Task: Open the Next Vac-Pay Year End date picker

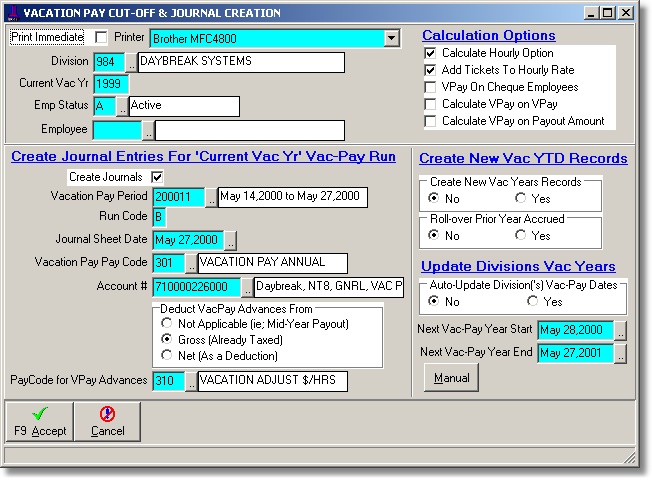Action: [x=620, y=354]
